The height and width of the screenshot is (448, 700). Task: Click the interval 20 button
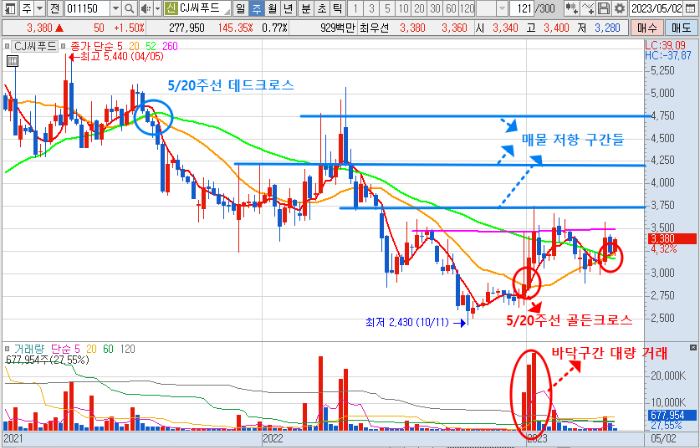[x=419, y=8]
